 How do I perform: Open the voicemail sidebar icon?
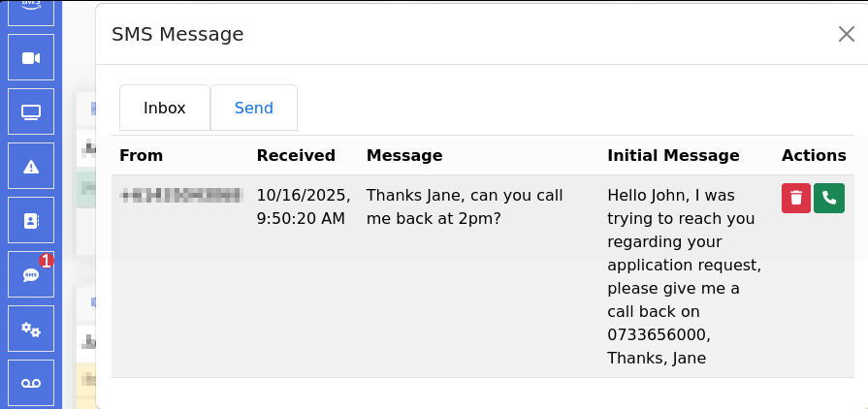(31, 384)
